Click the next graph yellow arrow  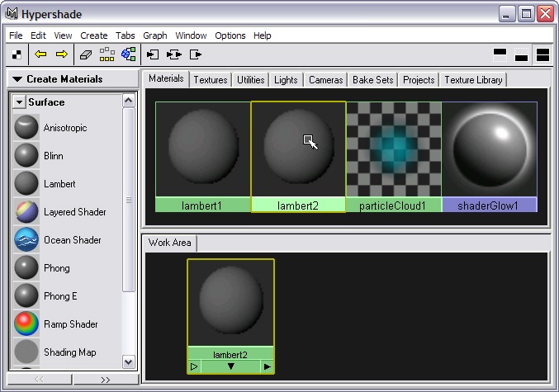[61, 54]
